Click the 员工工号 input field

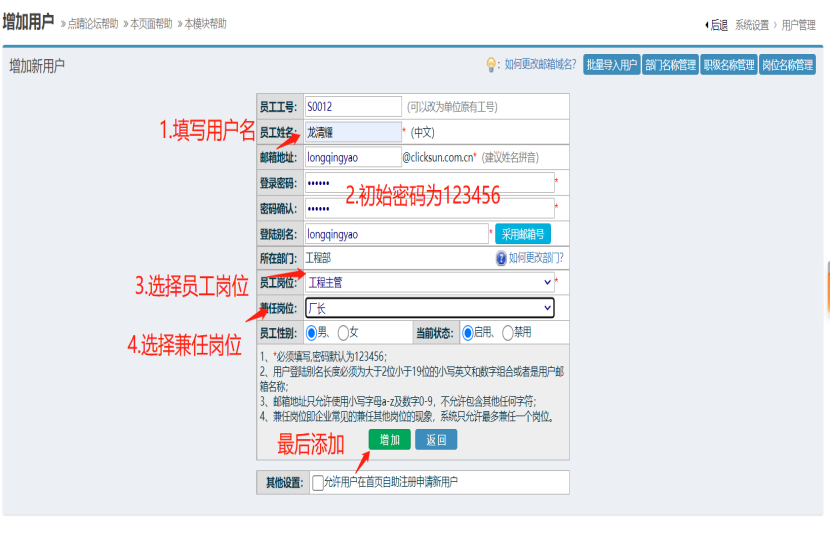[352, 106]
